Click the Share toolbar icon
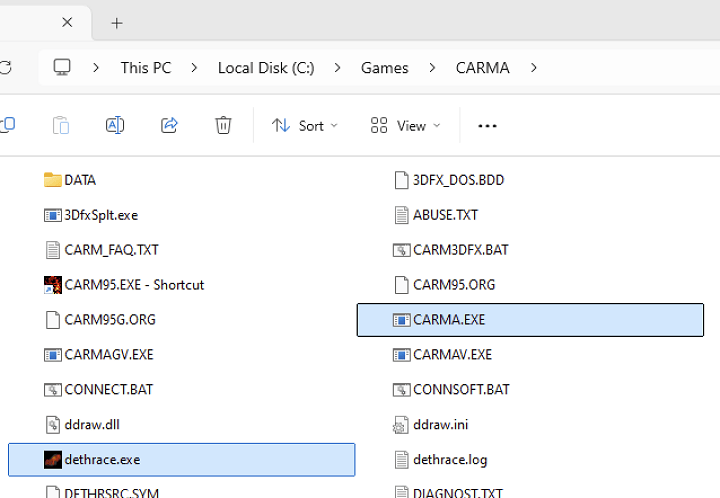Image resolution: width=720 pixels, height=498 pixels. coord(169,125)
